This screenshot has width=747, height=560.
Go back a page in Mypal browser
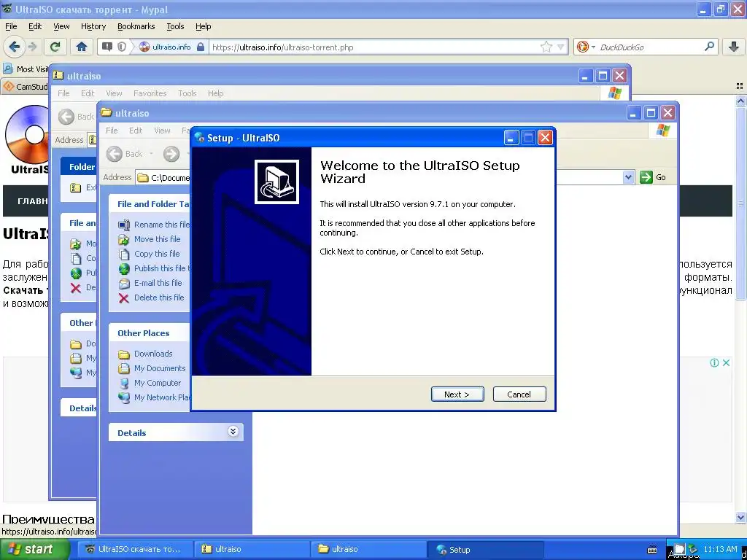coord(14,47)
